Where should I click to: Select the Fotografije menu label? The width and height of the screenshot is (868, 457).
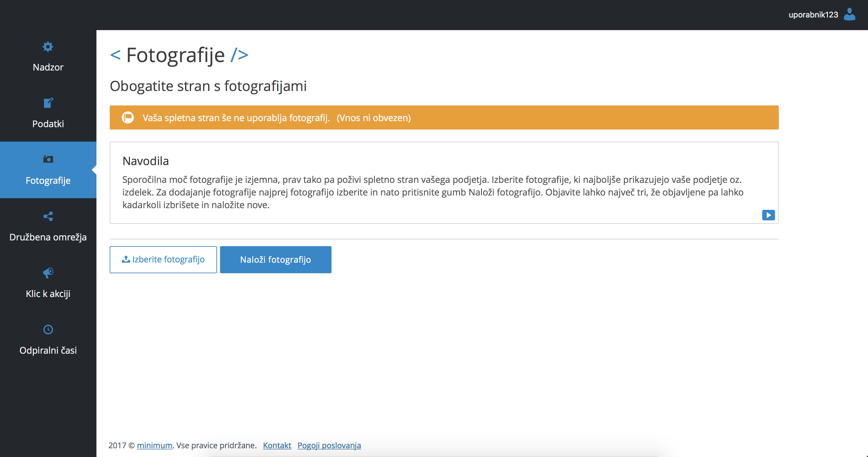coord(48,180)
